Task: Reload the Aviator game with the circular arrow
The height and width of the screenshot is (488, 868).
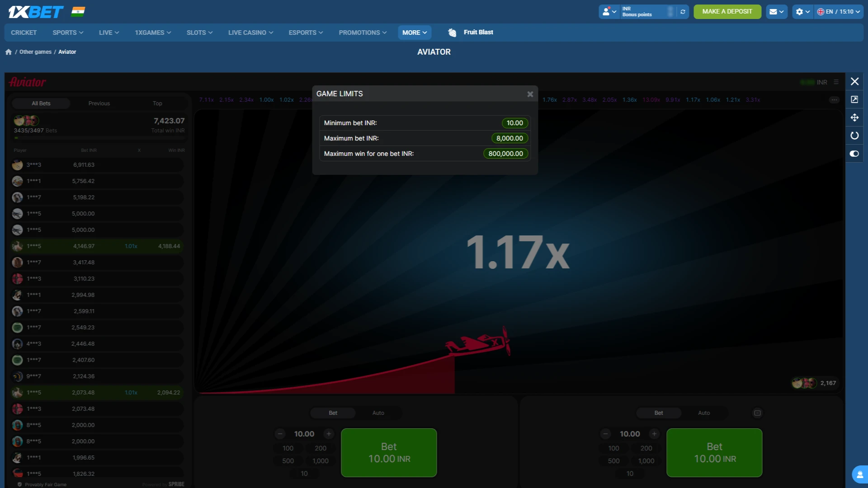Action: [x=854, y=135]
